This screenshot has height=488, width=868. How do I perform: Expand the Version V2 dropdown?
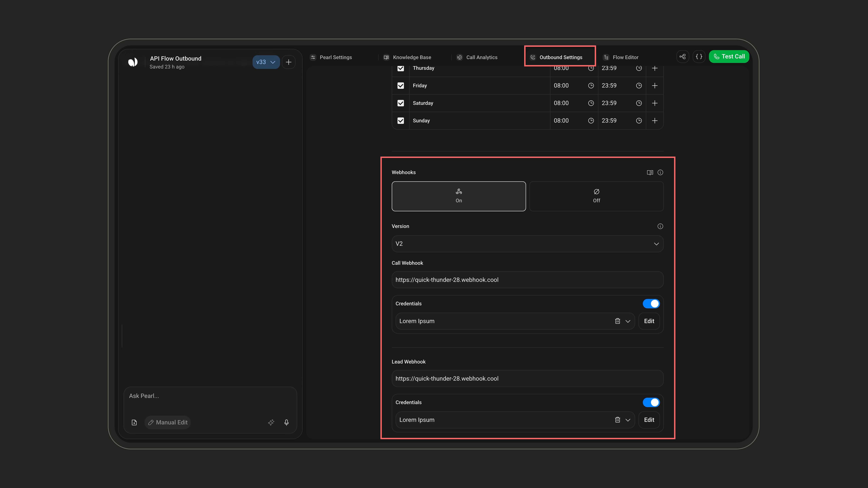tap(527, 244)
